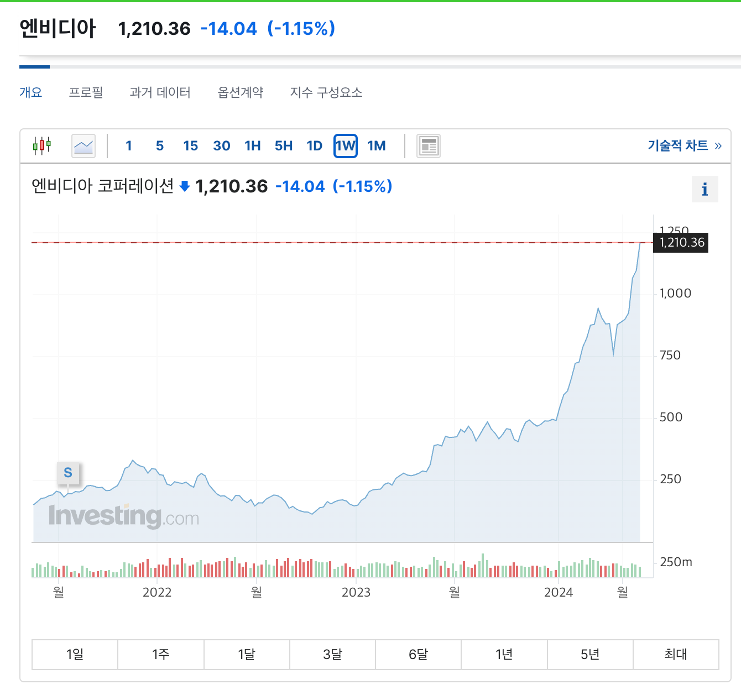
Task: Select the area line chart icon
Action: tap(84, 146)
